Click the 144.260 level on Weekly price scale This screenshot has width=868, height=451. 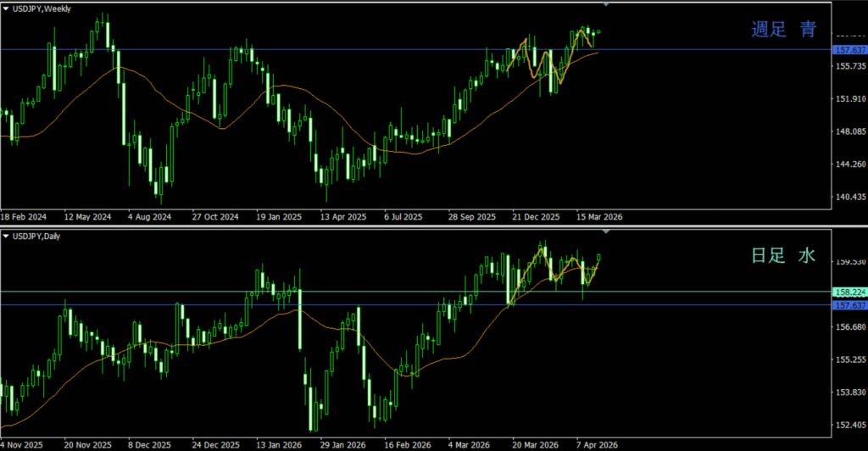pos(849,164)
